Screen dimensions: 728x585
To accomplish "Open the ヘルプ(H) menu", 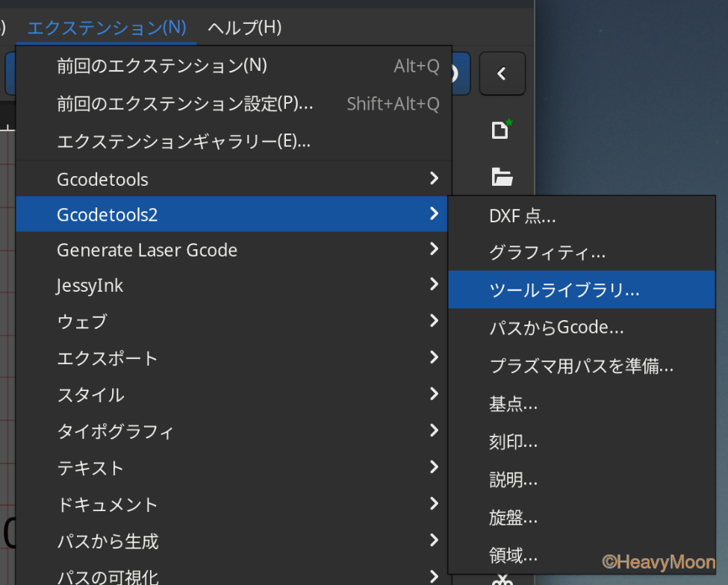I will click(x=244, y=28).
